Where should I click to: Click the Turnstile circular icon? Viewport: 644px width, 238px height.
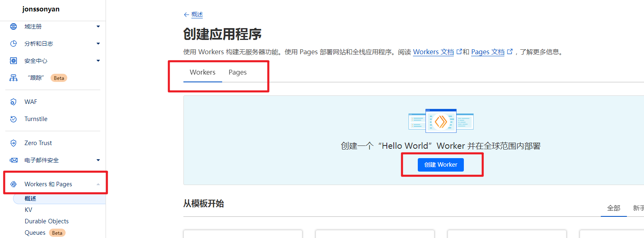tap(13, 119)
